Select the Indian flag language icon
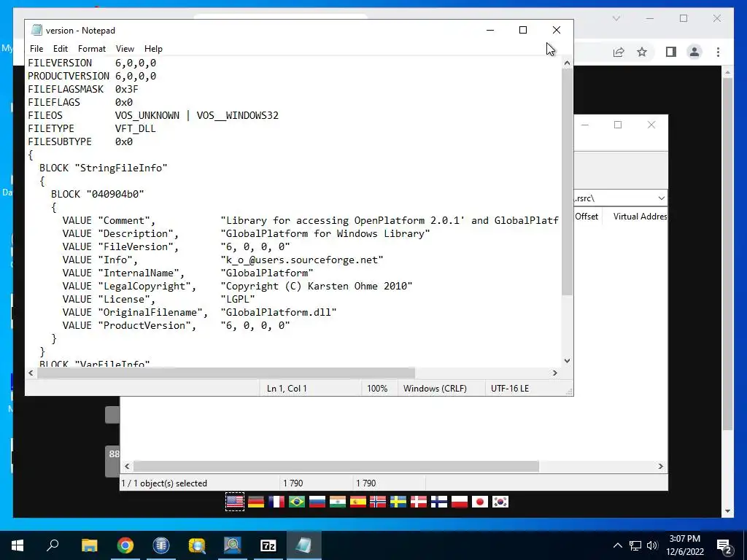Image resolution: width=747 pixels, height=560 pixels. coord(337,502)
